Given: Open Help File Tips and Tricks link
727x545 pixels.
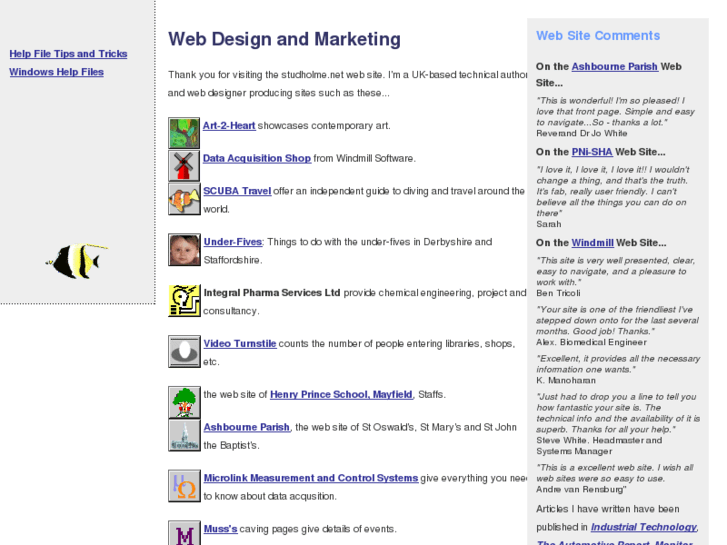Looking at the screenshot, I should click(68, 54).
